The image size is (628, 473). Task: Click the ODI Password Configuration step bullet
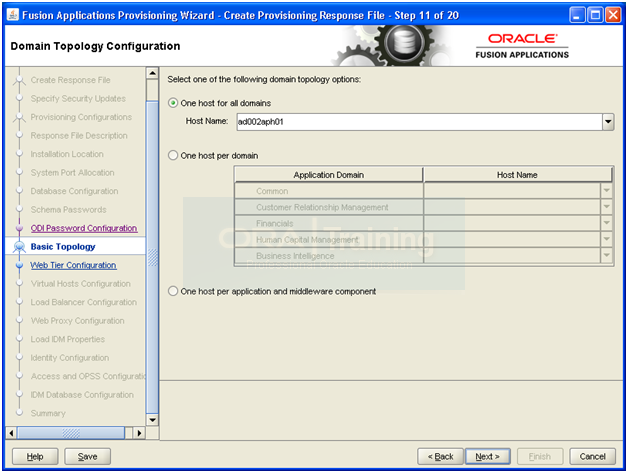19,228
